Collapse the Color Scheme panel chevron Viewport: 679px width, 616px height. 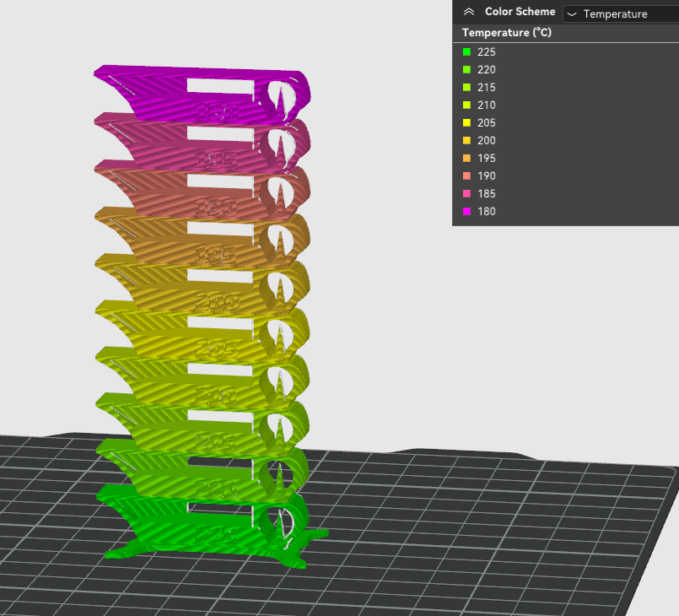pos(468,12)
